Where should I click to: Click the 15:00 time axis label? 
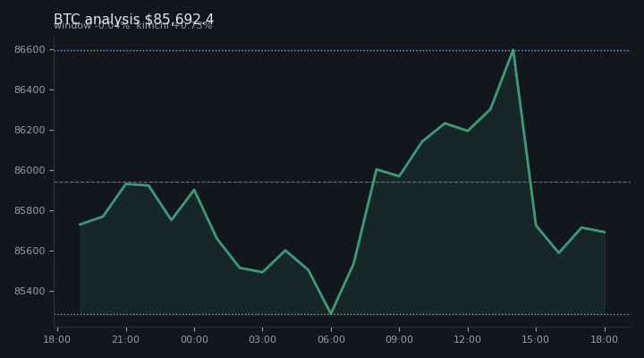[536, 340]
